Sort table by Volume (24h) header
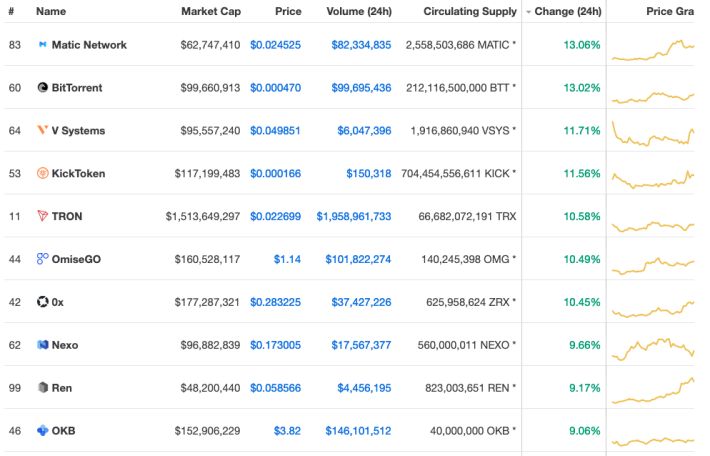Screen dimensions: 710x456 click(x=359, y=11)
